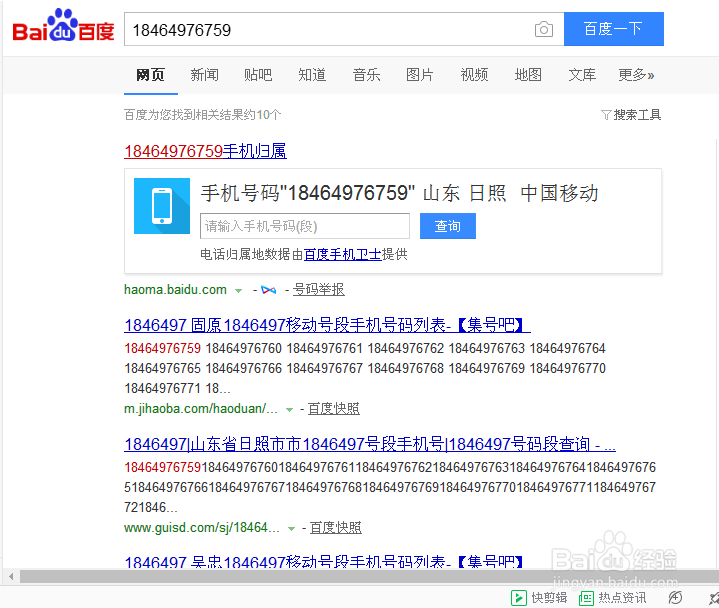Image resolution: width=719 pixels, height=608 pixels.
Task: Open the 音乐 tab
Action: point(366,74)
